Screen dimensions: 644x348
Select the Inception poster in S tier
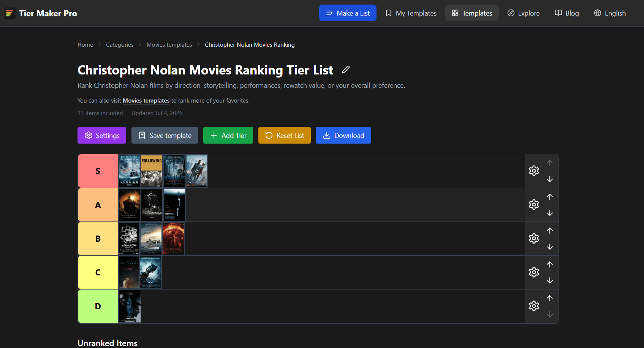click(174, 171)
